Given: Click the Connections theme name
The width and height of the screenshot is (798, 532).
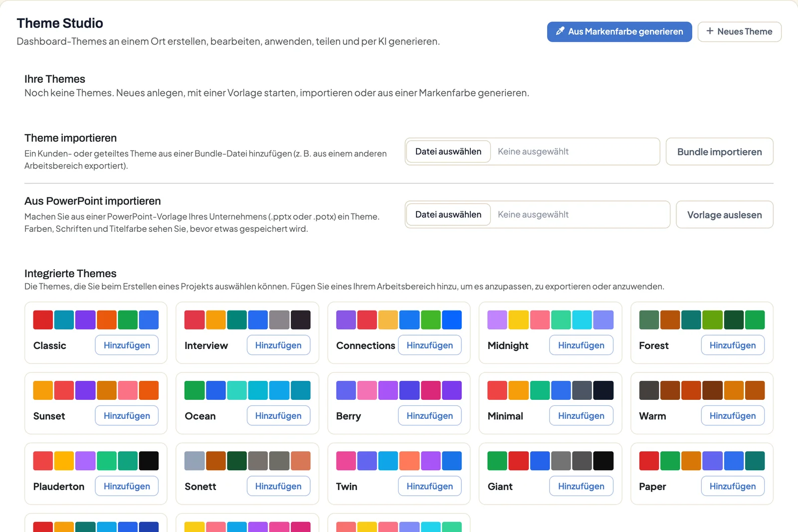Looking at the screenshot, I should point(366,346).
